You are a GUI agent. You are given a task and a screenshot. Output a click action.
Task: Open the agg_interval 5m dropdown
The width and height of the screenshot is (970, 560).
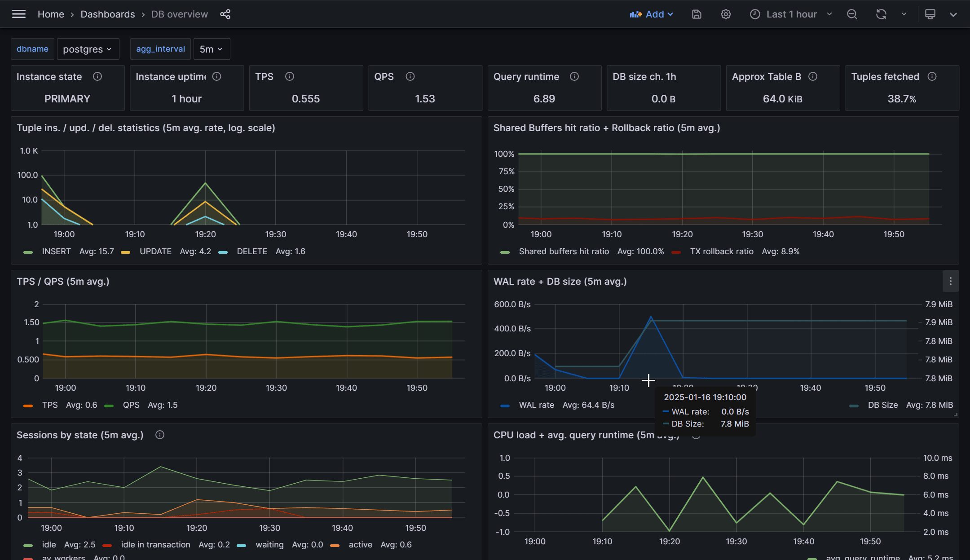211,49
